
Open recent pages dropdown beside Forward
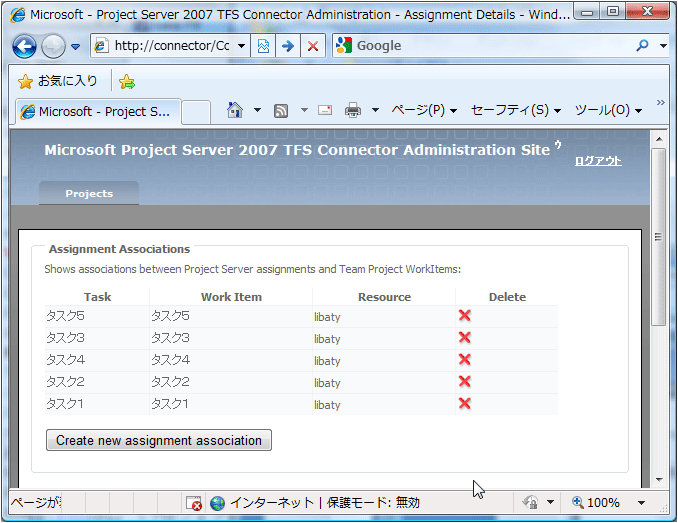click(76, 46)
